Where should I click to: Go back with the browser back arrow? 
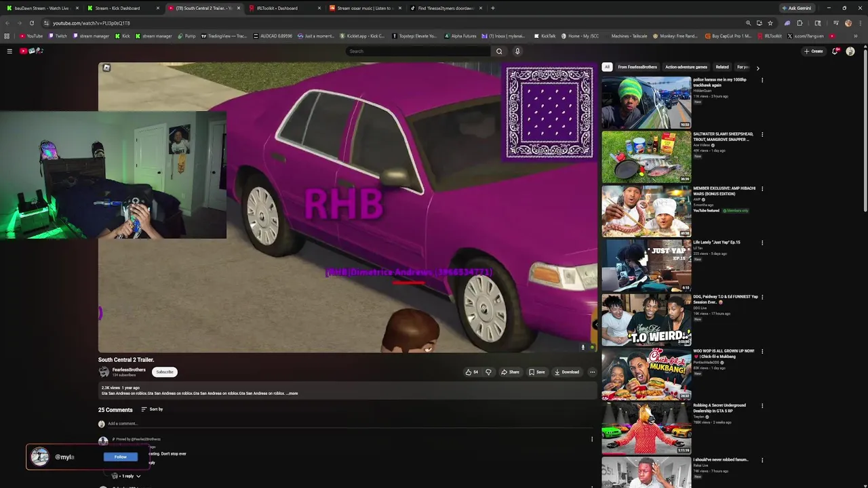pos(7,23)
